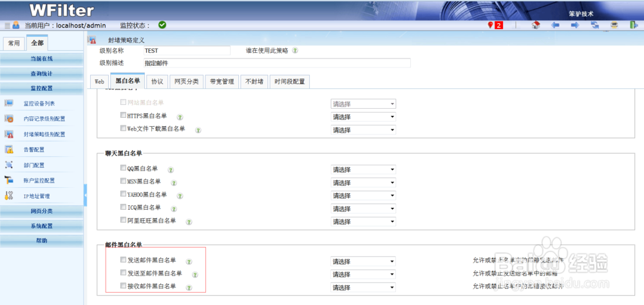
Task: Go forward with the right arrow icon
Action: pyautogui.click(x=575, y=25)
